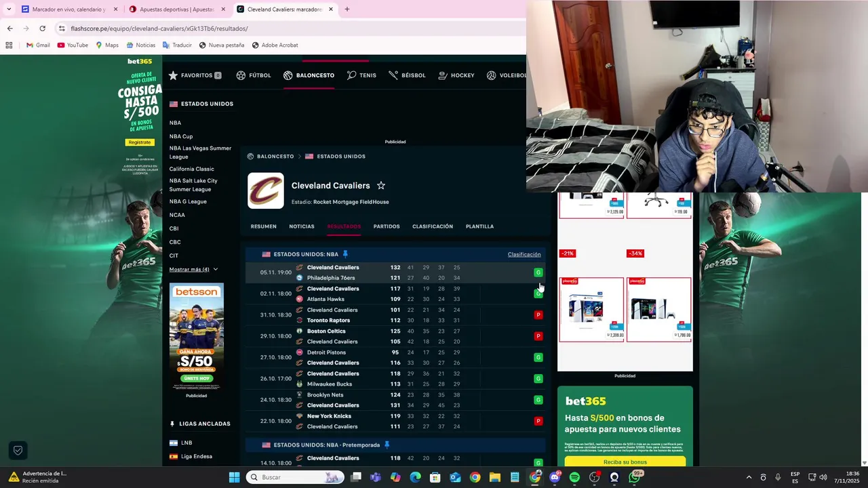
Task: Select the Fútbol sport tab
Action: point(253,75)
